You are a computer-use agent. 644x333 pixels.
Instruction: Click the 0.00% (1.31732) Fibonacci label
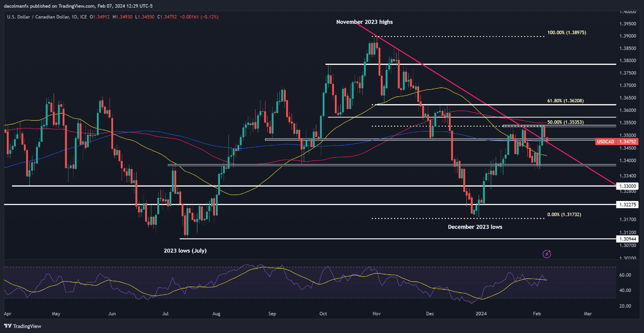coord(564,215)
